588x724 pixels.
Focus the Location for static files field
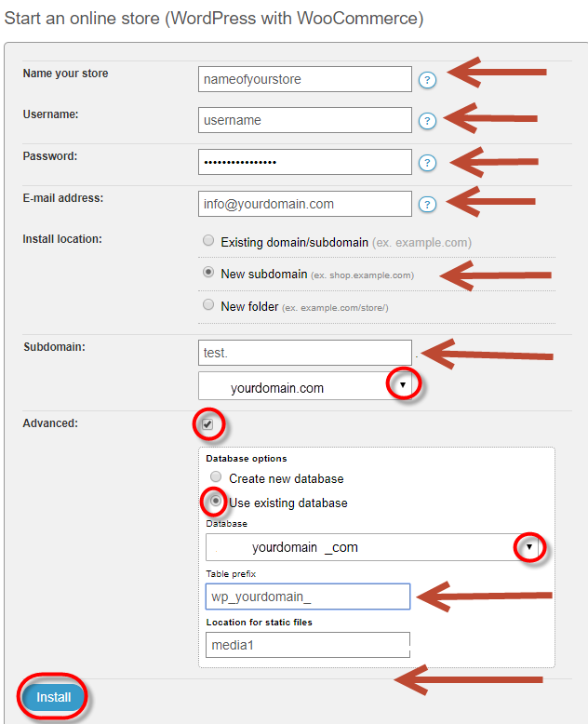308,645
